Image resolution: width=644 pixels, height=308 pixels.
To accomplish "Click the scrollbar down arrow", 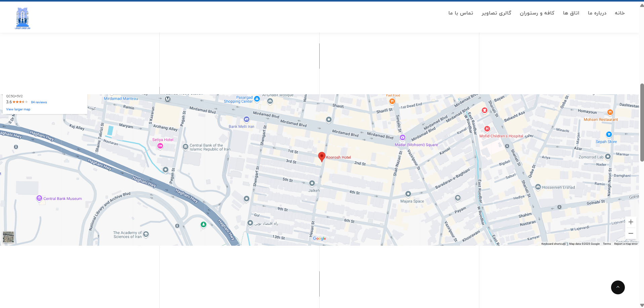I will tap(642, 305).
